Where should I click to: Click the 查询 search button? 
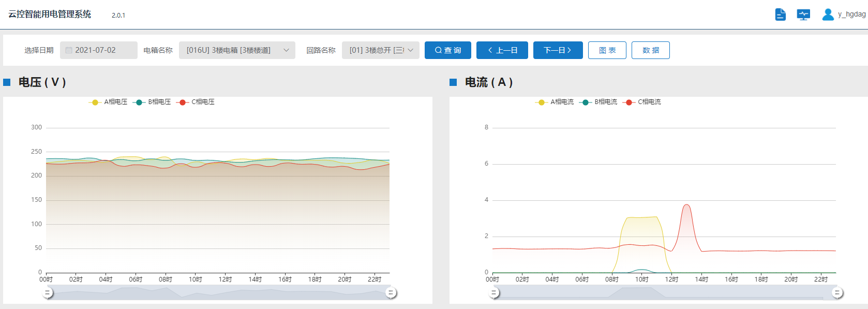tap(447, 50)
